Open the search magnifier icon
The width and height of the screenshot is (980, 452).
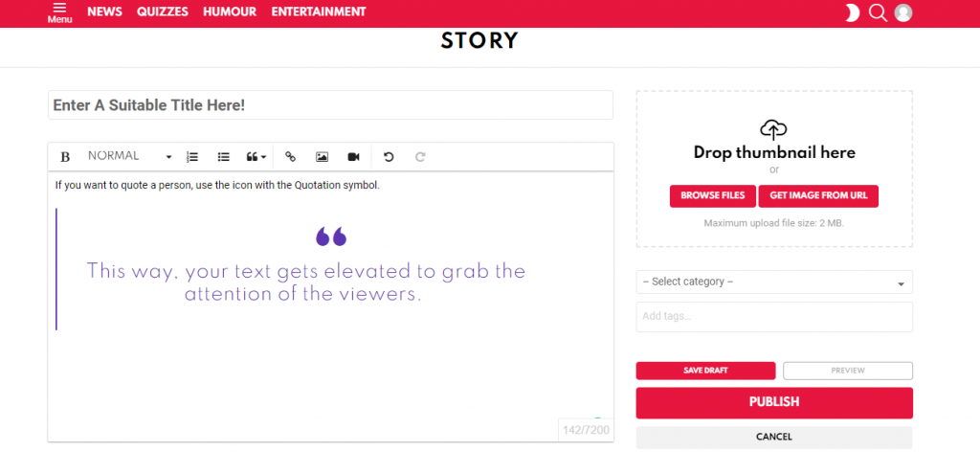879,12
